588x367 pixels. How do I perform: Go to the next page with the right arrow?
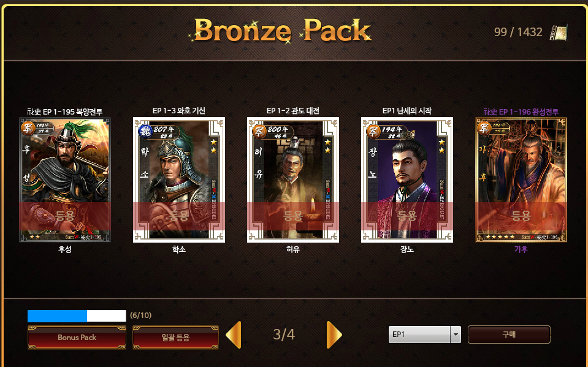pos(334,335)
